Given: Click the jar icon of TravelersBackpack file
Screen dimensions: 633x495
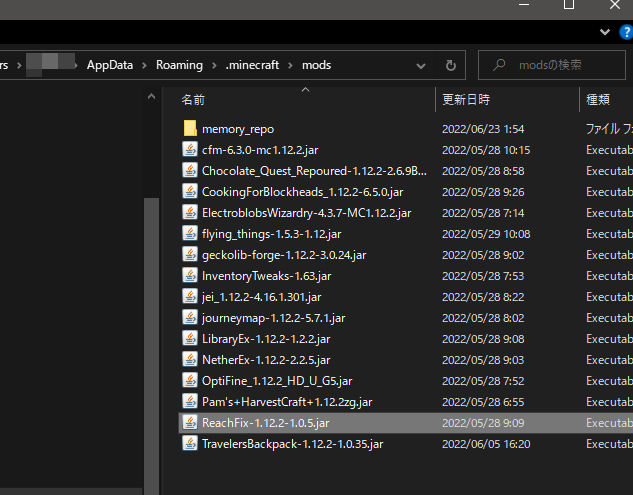Looking at the screenshot, I should pyautogui.click(x=190, y=443).
